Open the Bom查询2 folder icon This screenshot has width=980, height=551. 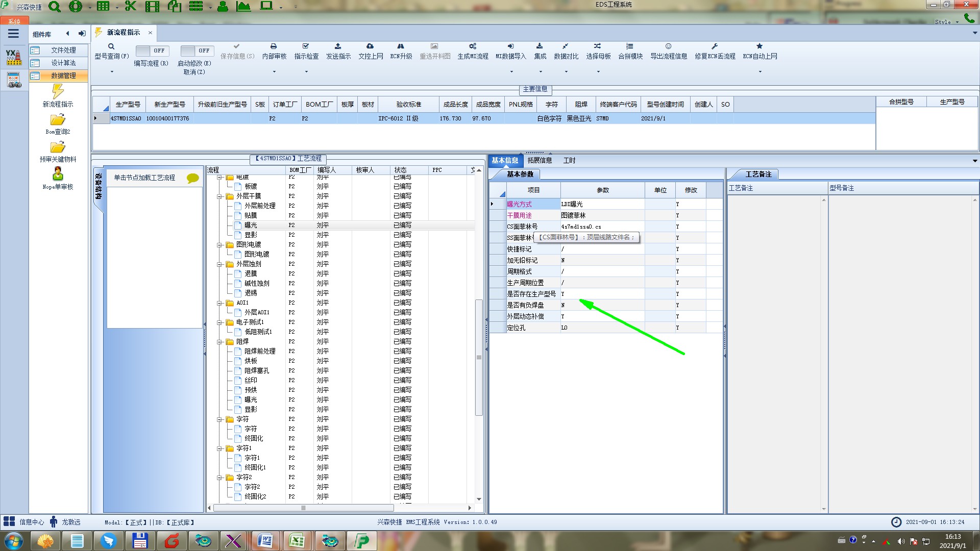tap(58, 120)
